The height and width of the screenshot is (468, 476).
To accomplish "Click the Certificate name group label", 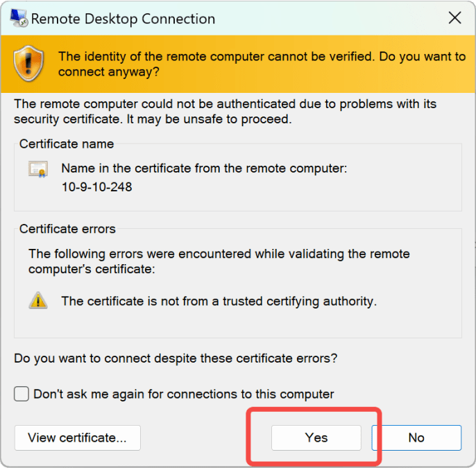I will tap(67, 144).
